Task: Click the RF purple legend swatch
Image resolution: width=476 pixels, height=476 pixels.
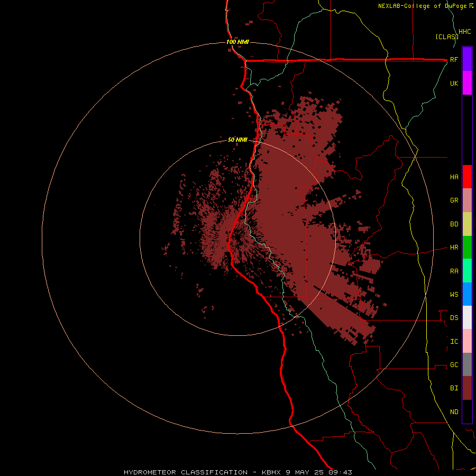Action: (467, 59)
